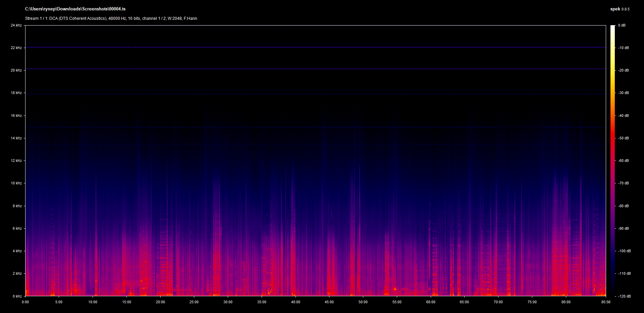Select the 10 kHz frequency axis label
Screen dimensions: 644x313
[16, 183]
